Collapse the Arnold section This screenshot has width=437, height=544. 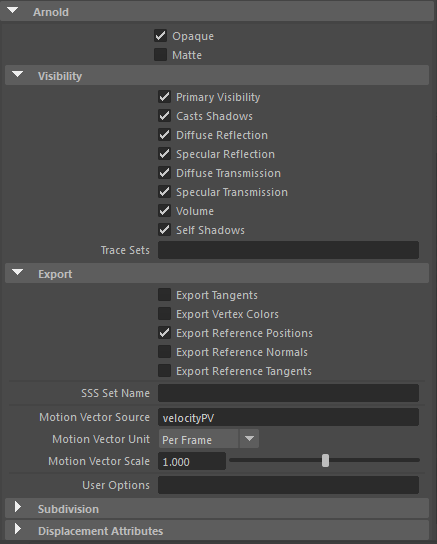[x=13, y=11]
